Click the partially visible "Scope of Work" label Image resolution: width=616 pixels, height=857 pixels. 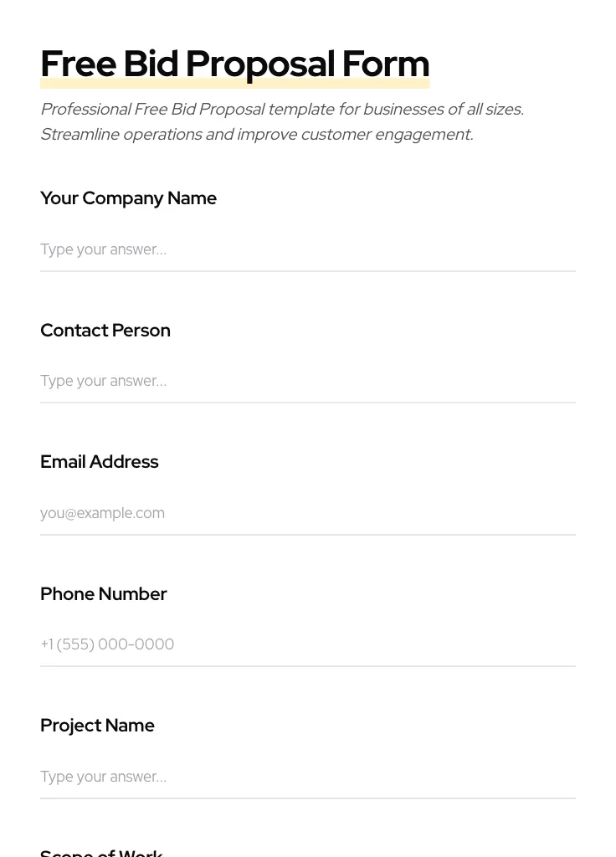[101, 853]
